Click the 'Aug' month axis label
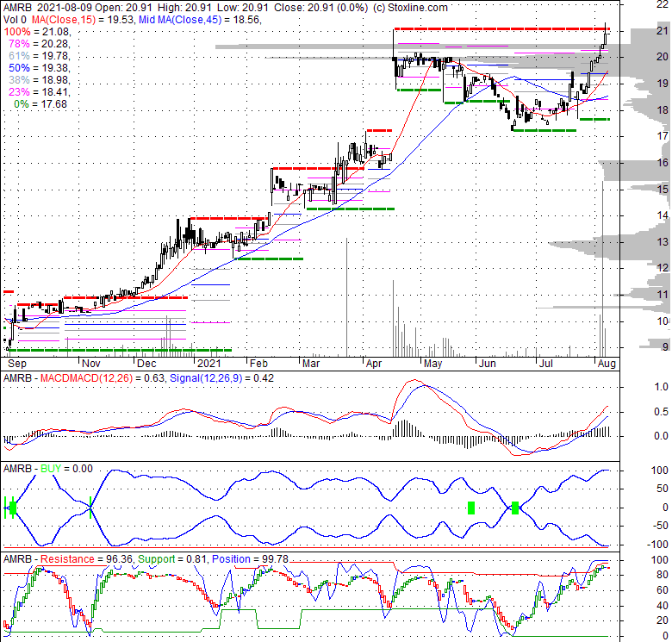 (607, 364)
